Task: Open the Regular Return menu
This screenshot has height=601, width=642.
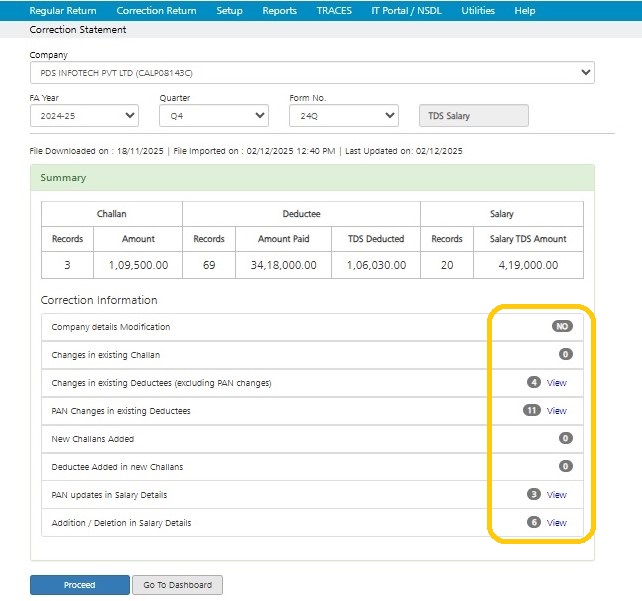Action: click(63, 11)
